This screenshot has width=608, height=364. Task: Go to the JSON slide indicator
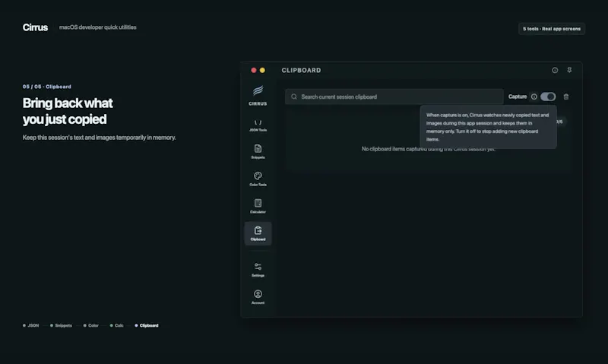tap(30, 325)
